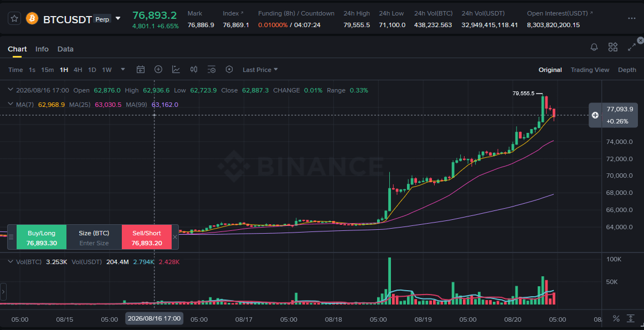Add BTCUSDT to favorites with star icon
644x330 pixels.
(14, 18)
